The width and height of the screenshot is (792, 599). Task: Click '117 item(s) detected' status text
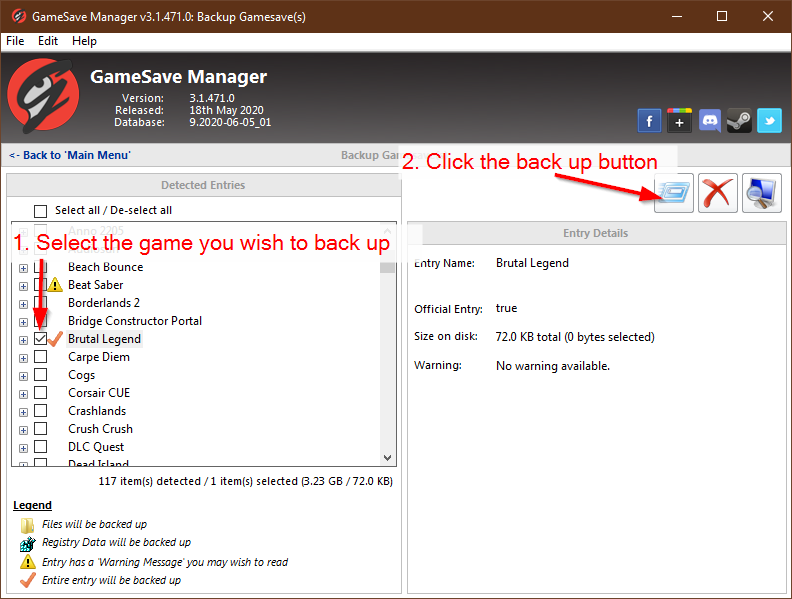tap(150, 481)
